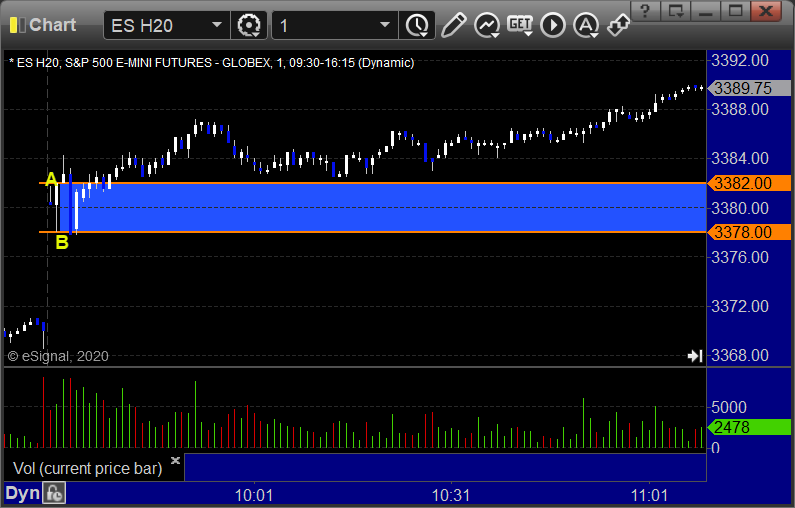The height and width of the screenshot is (508, 795).
Task: Expand the ES H20 symbol dropdown arrow
Action: [217, 25]
